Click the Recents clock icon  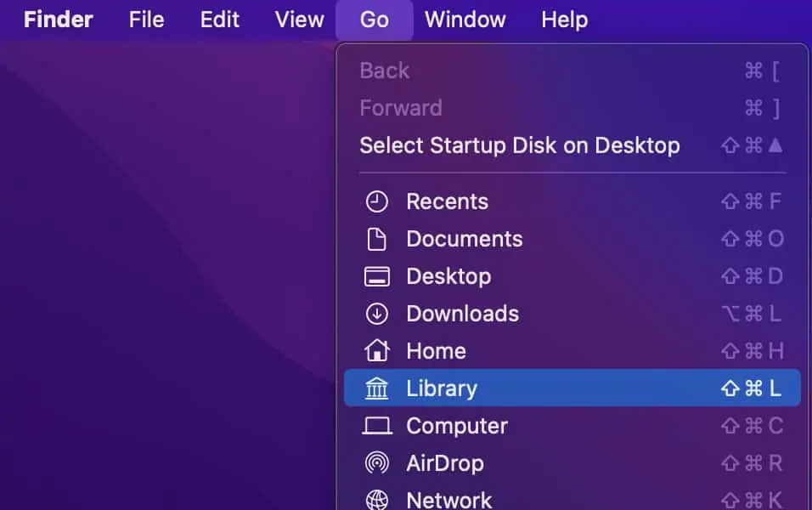pyautogui.click(x=376, y=201)
